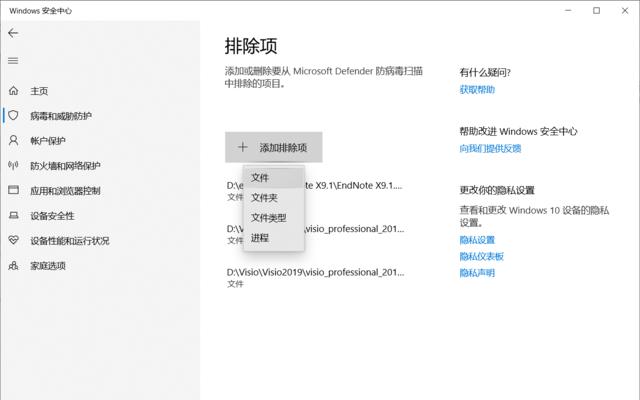Close the Windows 安全中心 window
This screenshot has height=400, width=640.
tap(625, 11)
